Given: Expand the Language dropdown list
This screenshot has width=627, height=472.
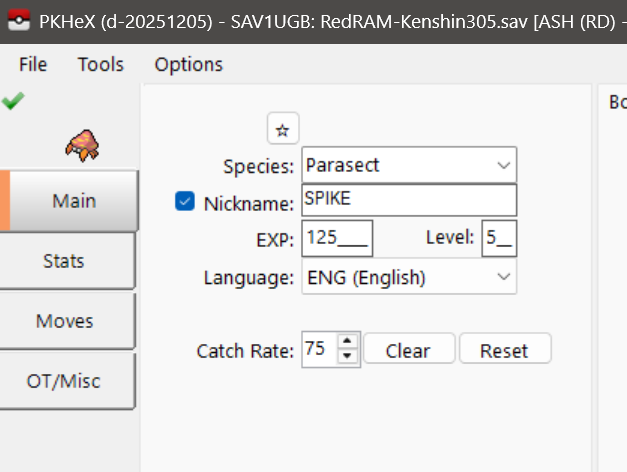Looking at the screenshot, I should [409, 277].
